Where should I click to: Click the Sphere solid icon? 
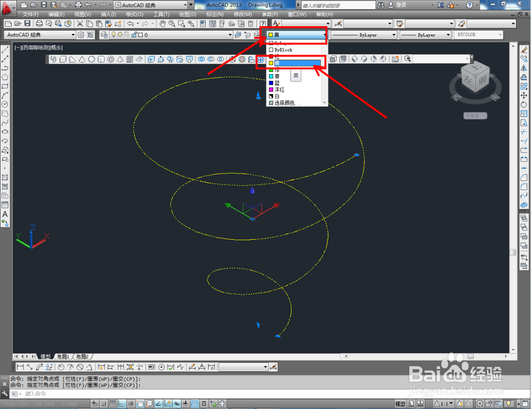point(92,59)
